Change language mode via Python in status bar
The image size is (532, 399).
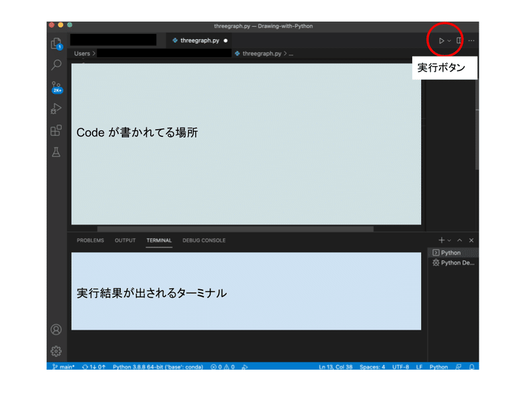(438, 367)
